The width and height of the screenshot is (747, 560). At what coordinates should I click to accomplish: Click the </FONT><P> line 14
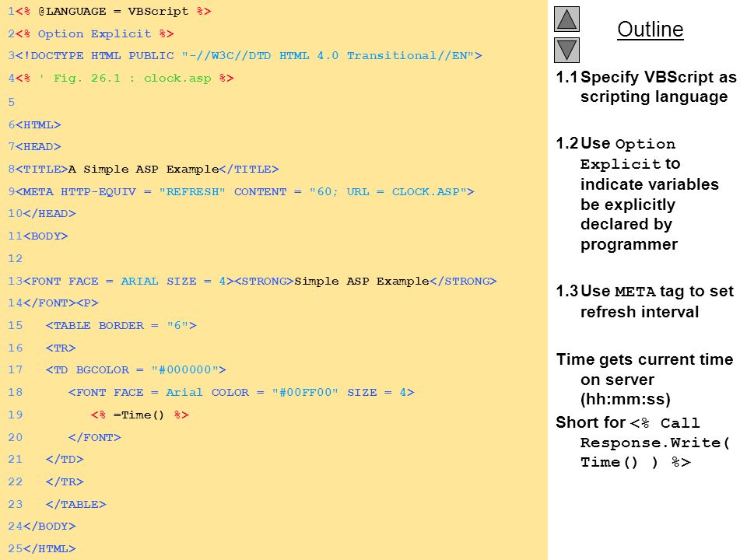pos(54,303)
